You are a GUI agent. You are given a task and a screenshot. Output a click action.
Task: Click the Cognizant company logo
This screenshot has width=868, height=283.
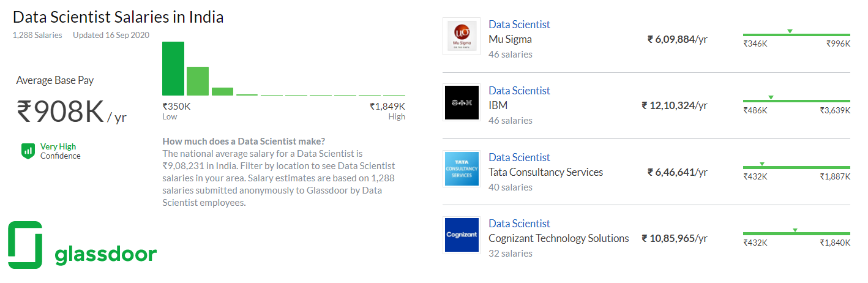462,235
